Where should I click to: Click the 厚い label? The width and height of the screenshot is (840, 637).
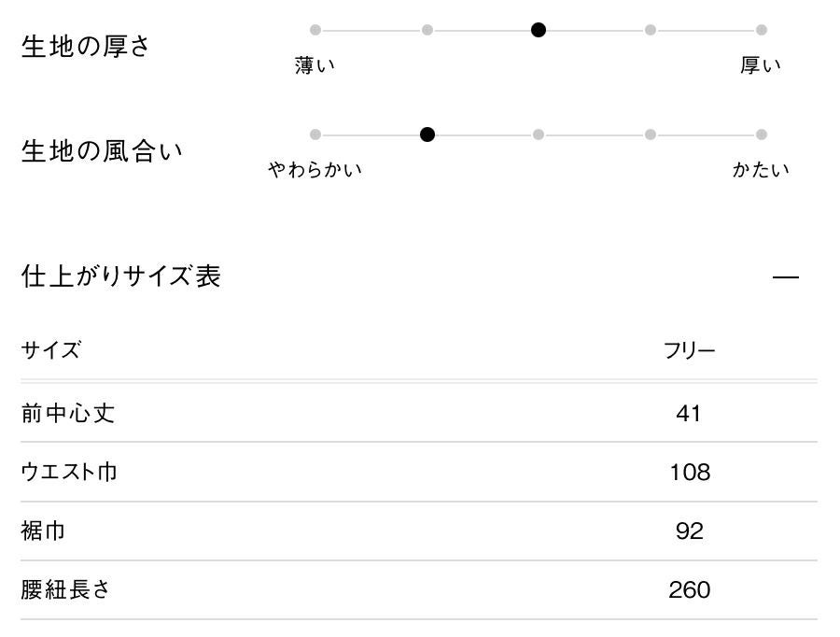761,65
